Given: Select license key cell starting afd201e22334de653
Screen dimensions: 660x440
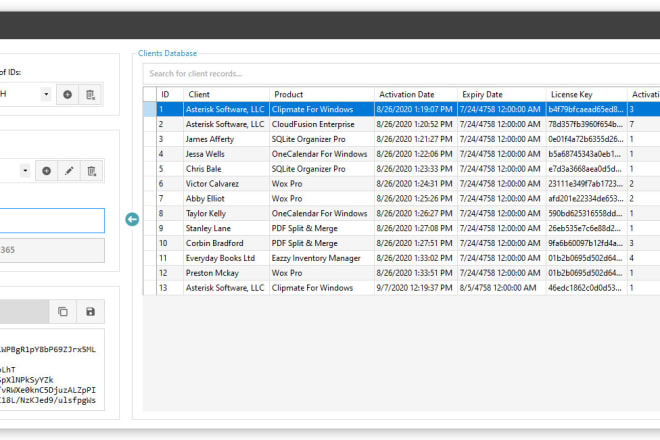Looking at the screenshot, I should pos(587,199).
